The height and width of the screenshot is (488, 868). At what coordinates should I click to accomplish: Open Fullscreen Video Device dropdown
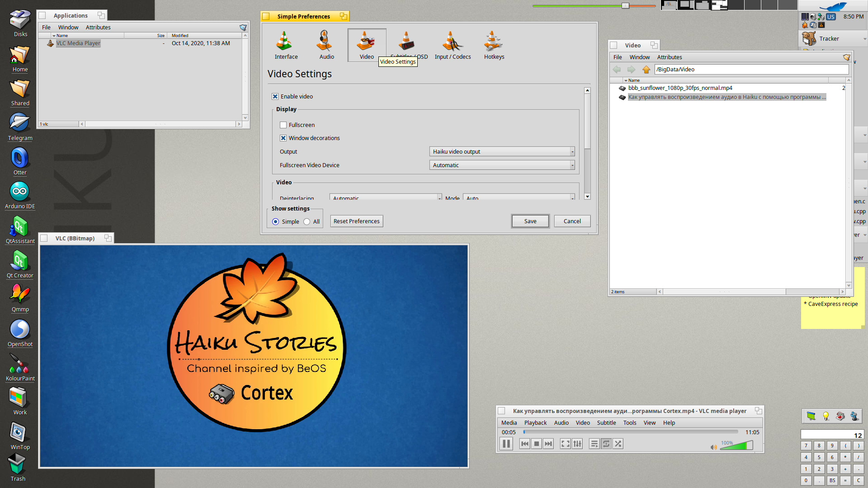[502, 165]
